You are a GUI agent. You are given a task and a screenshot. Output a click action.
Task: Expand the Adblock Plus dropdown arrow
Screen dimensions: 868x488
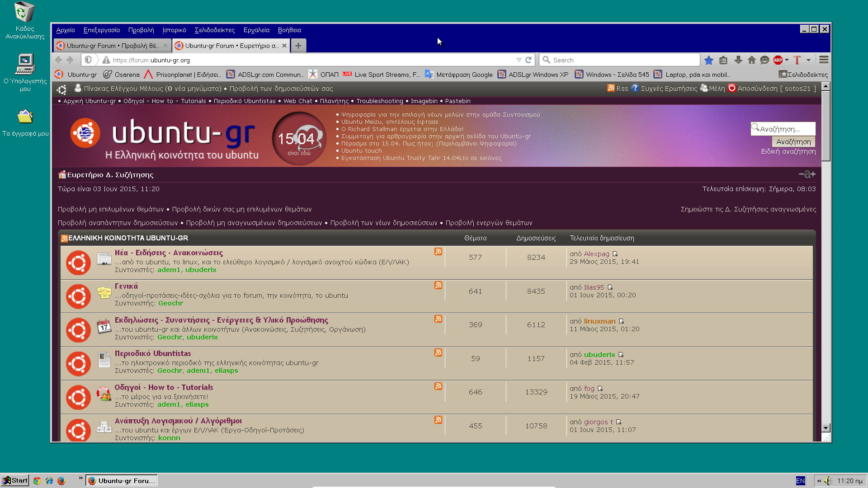pyautogui.click(x=787, y=60)
